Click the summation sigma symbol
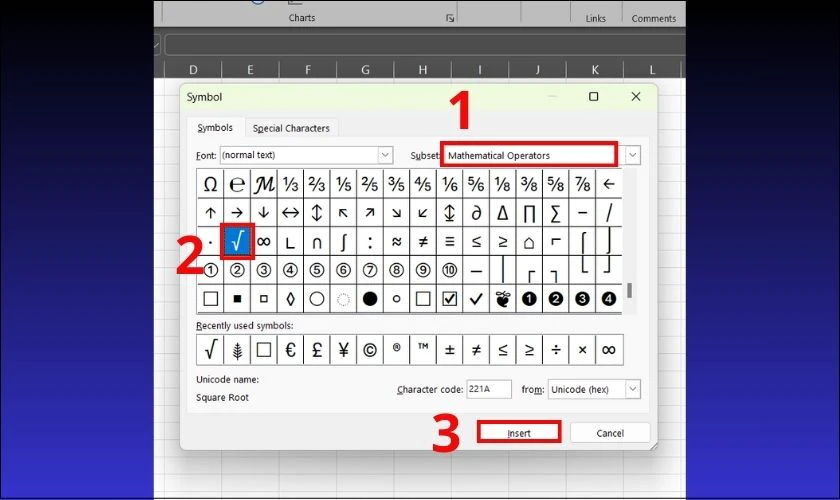Screen dimensions: 840x500 [x=556, y=213]
